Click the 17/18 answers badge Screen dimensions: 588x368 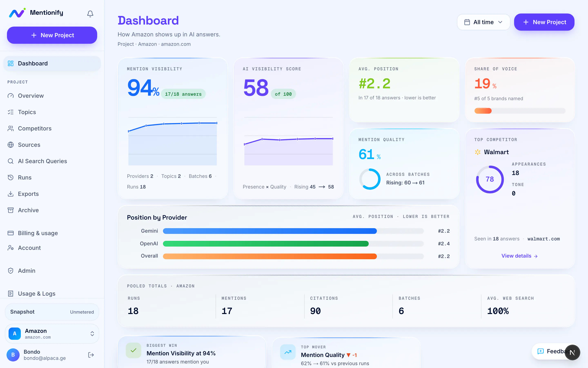(183, 94)
